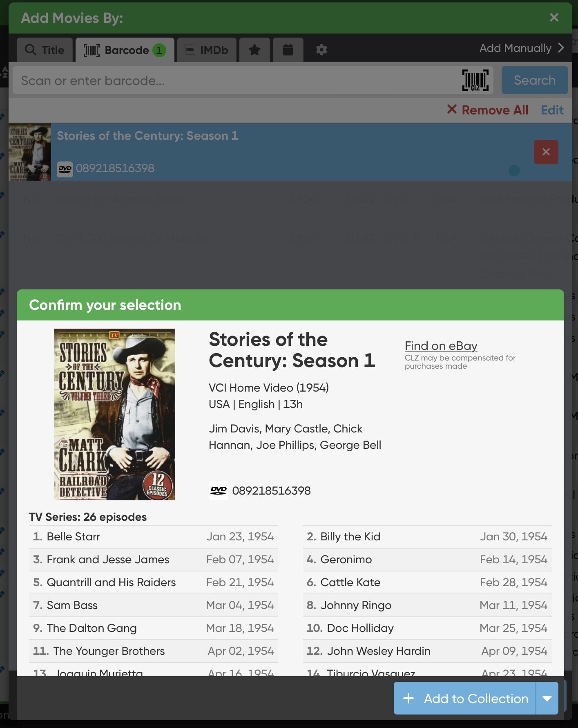578x728 pixels.
Task: Open Add Manually chevron
Action: [561, 48]
